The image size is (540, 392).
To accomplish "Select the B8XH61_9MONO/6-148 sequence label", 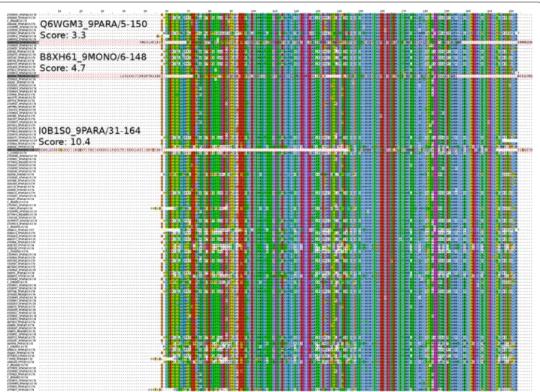I will point(93,57).
